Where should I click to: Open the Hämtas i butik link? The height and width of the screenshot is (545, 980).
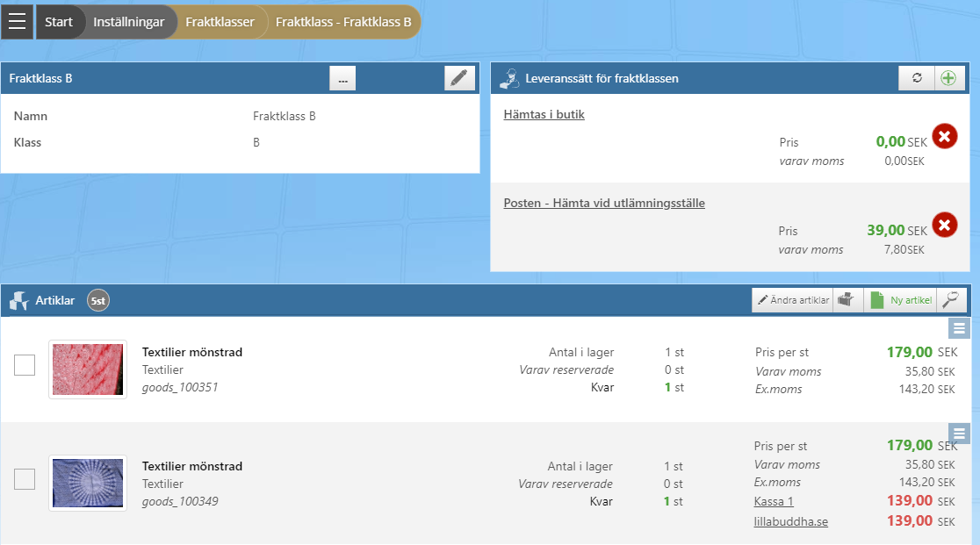pyautogui.click(x=544, y=114)
